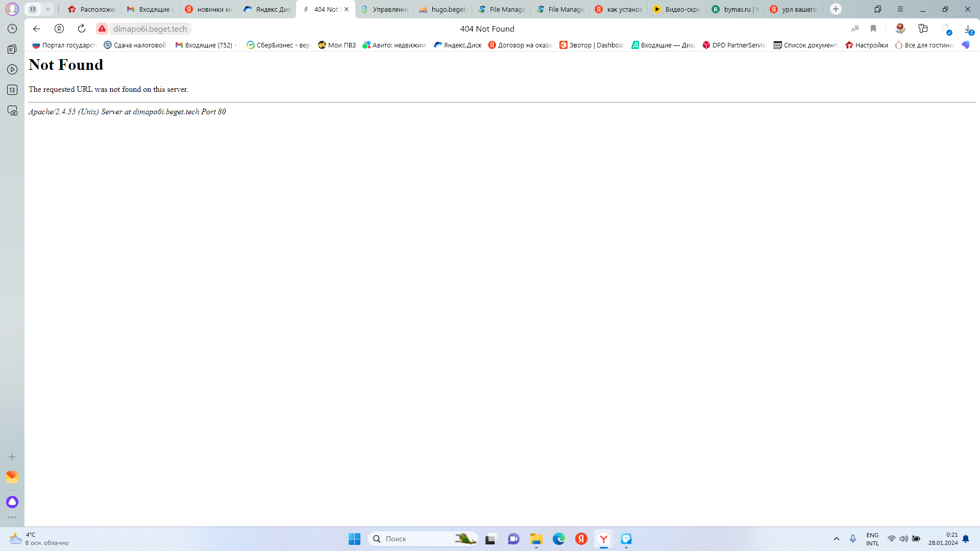Expand the system tray hidden icons chevron
The height and width of the screenshot is (551, 980).
coord(836,539)
